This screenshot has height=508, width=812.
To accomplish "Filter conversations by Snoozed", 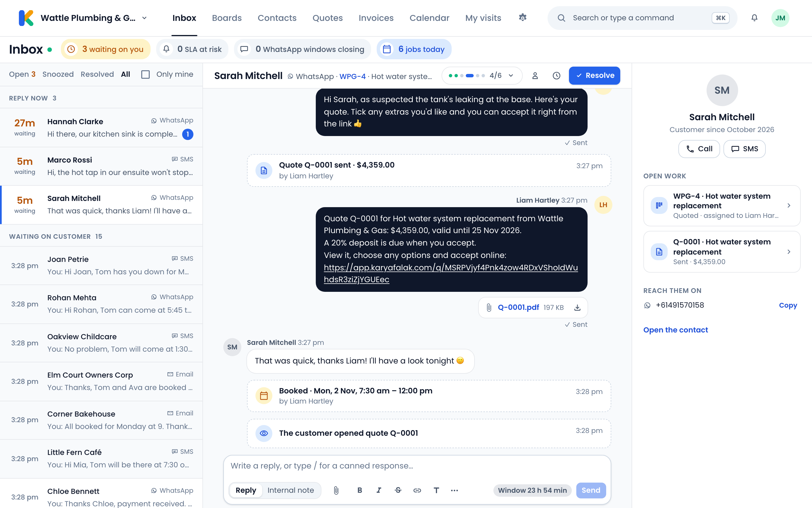I will [x=58, y=74].
